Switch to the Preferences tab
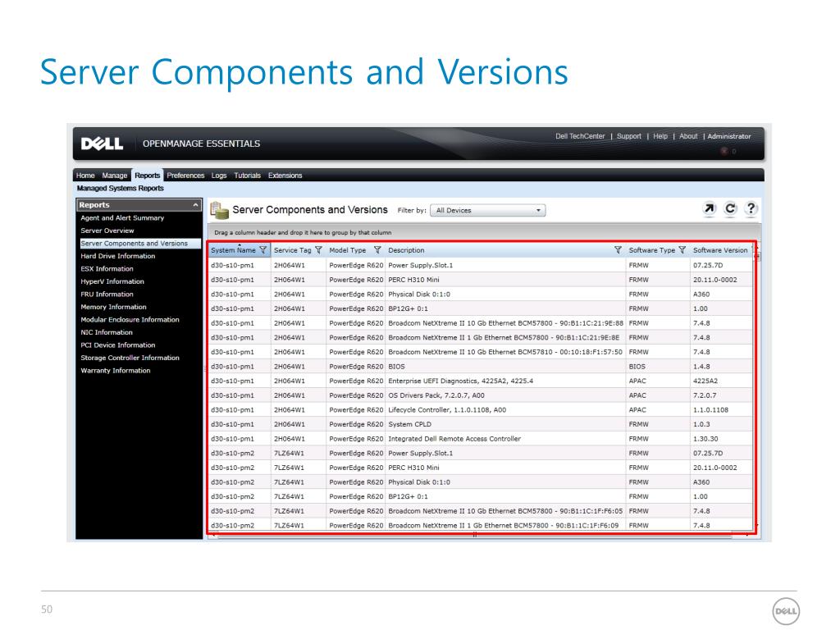Image resolution: width=840 pixels, height=630 pixels. pyautogui.click(x=185, y=176)
